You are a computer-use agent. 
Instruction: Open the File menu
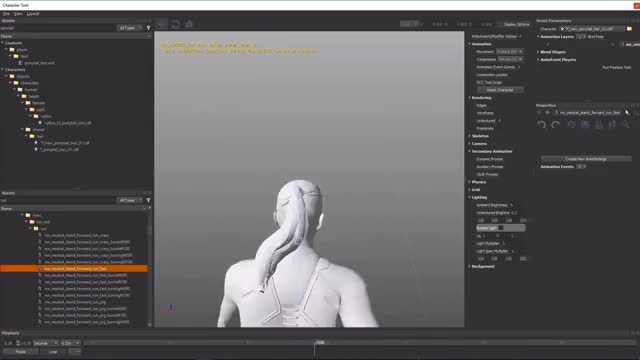[x=6, y=14]
